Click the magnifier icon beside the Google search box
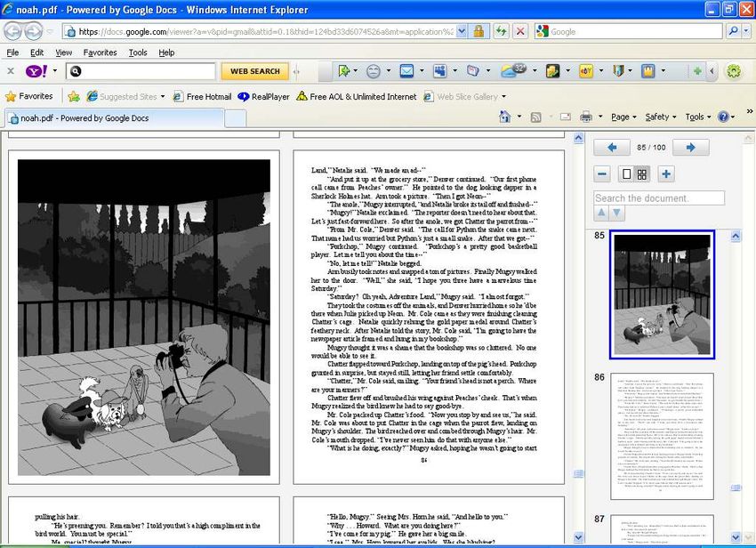This screenshot has height=548, width=756. click(733, 31)
